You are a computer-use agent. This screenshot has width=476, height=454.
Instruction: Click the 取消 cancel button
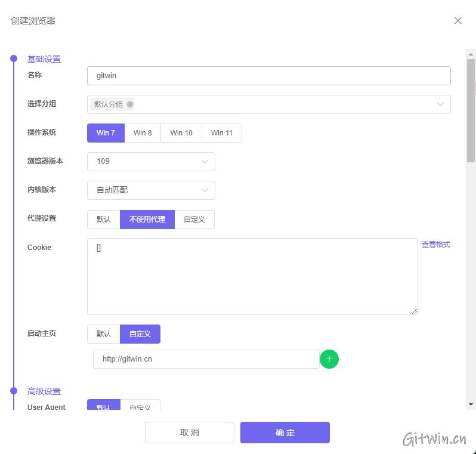[x=190, y=433]
